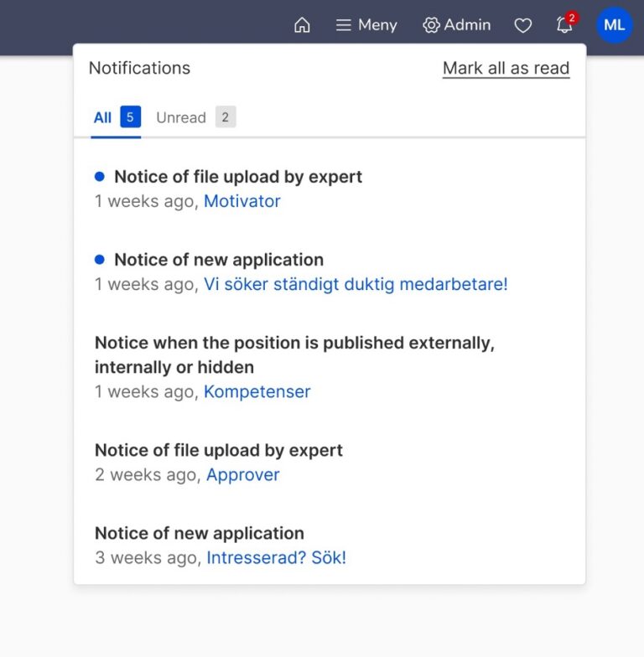644x657 pixels.
Task: Open Vi söker ständigt duktig medarbetare link
Action: tap(356, 284)
